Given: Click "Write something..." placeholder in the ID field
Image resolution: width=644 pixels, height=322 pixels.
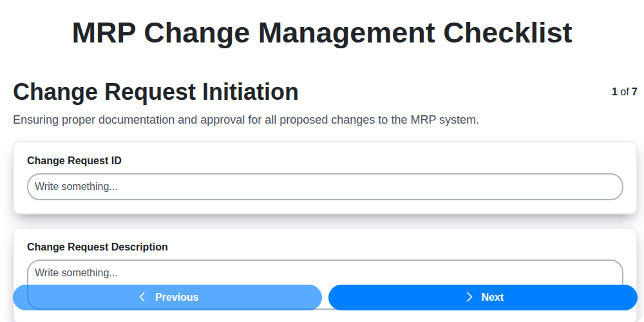Looking at the screenshot, I should [76, 187].
